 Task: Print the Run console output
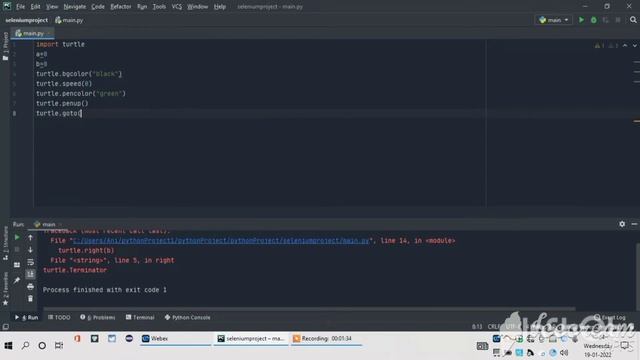30,287
